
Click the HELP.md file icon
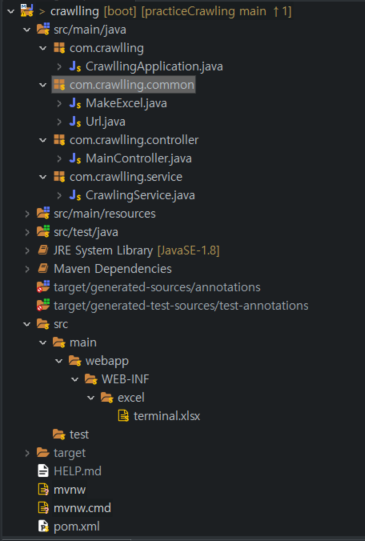tap(43, 471)
